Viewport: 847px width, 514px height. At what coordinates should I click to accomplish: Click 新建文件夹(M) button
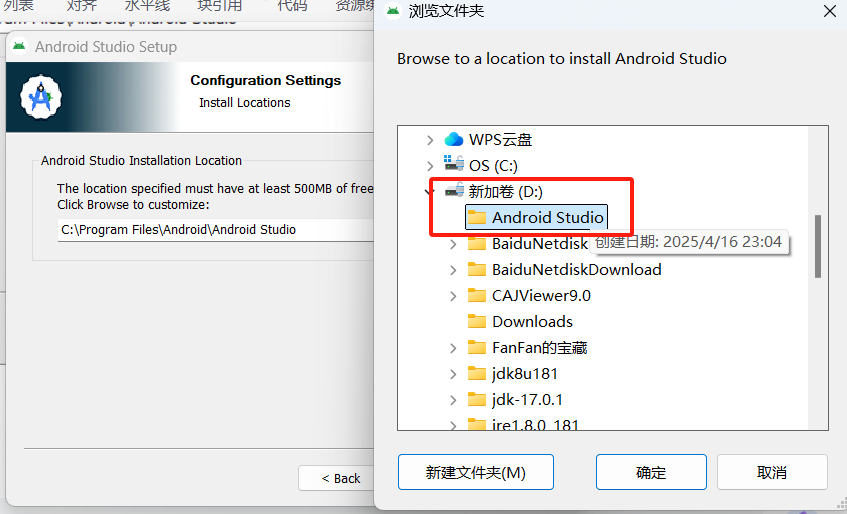[x=476, y=472]
